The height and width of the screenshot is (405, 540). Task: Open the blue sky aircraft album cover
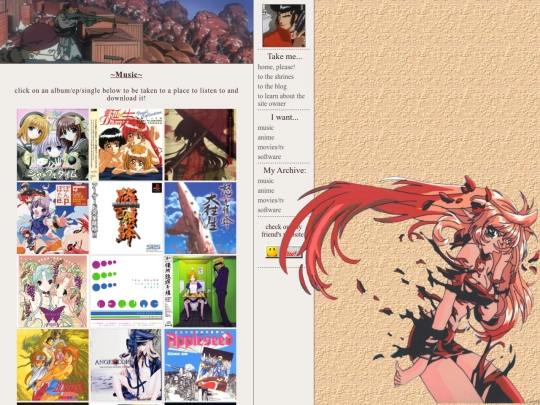[200, 218]
